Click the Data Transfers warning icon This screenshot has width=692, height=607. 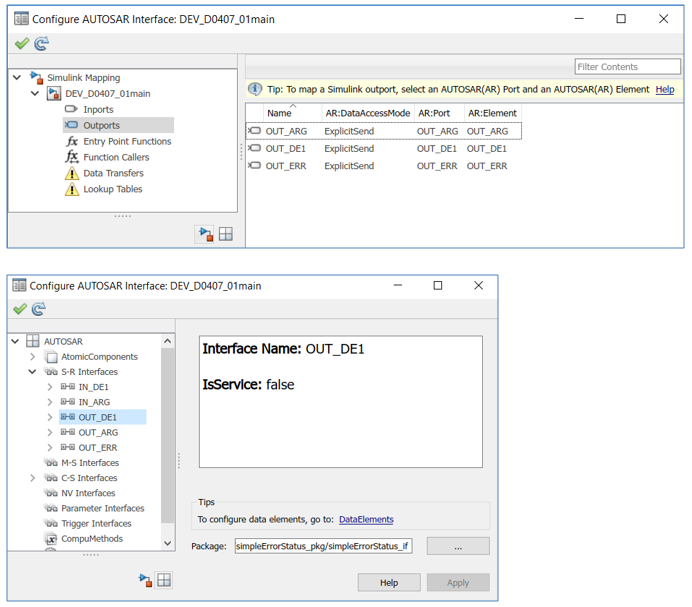point(71,173)
